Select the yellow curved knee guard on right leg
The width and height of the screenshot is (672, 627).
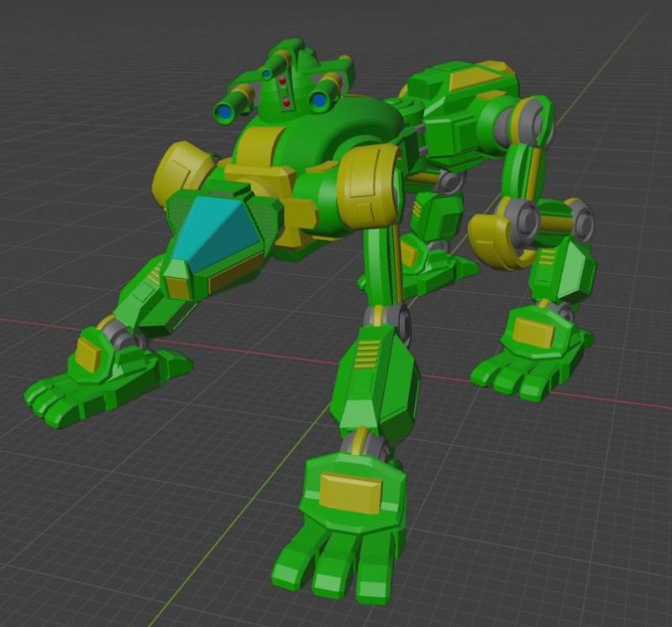(x=498, y=241)
